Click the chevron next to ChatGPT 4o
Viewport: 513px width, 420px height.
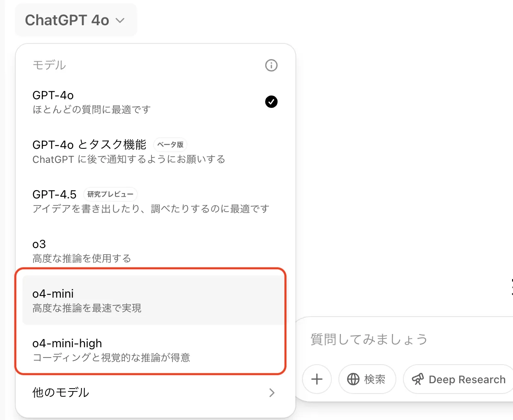point(120,20)
